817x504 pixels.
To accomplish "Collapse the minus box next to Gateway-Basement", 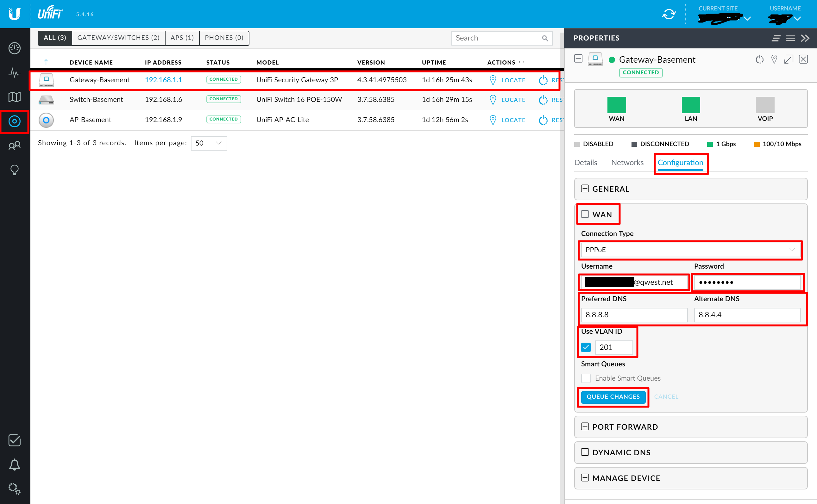I will coord(578,59).
